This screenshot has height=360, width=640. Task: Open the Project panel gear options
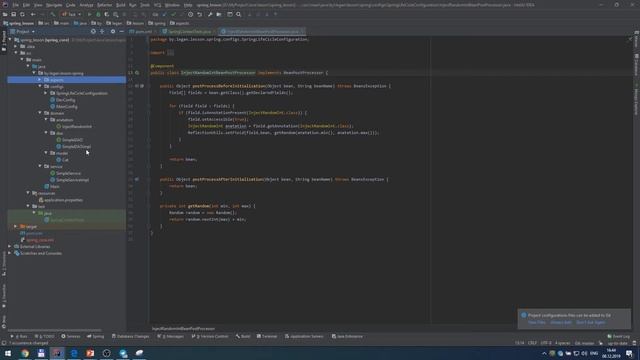113,31
